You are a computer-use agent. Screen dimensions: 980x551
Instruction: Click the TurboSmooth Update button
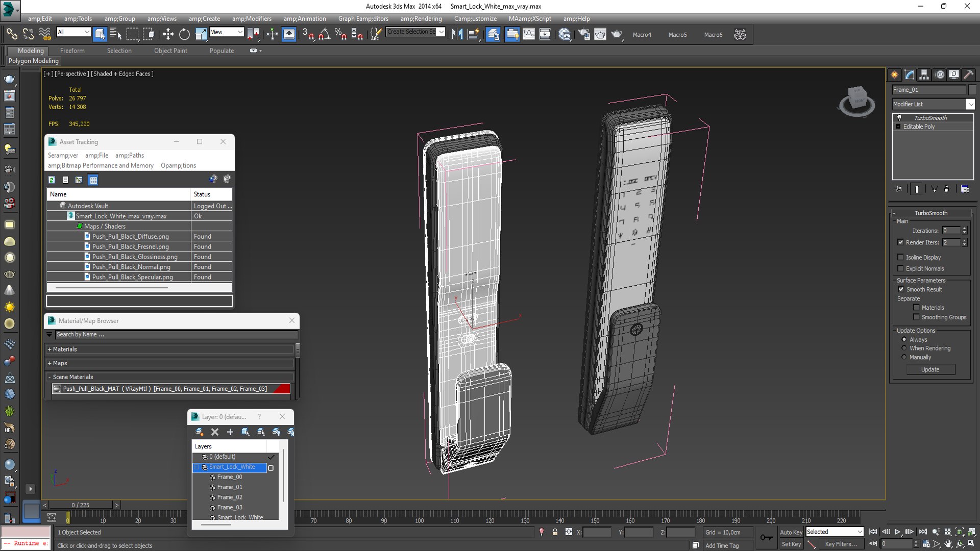pyautogui.click(x=930, y=369)
